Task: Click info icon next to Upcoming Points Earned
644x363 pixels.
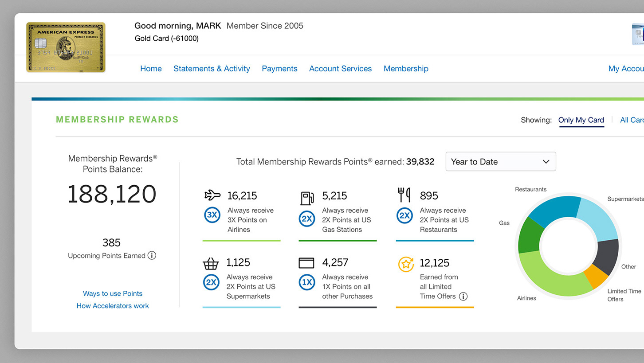Action: [152, 255]
